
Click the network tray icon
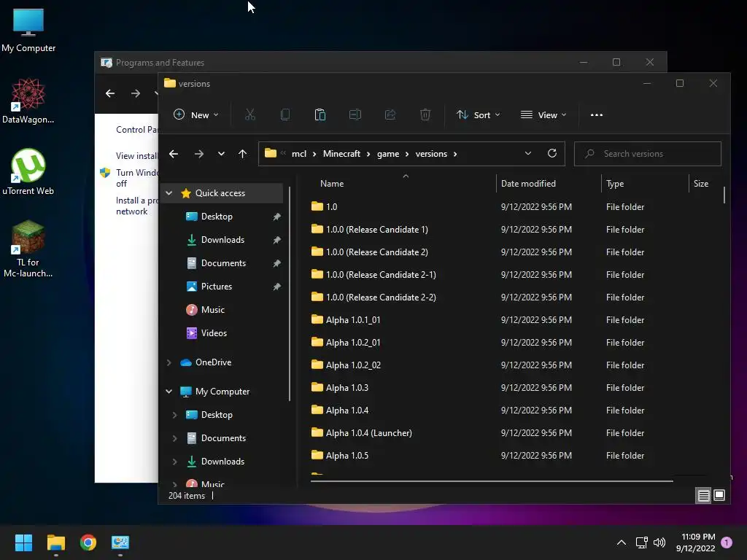coord(641,542)
